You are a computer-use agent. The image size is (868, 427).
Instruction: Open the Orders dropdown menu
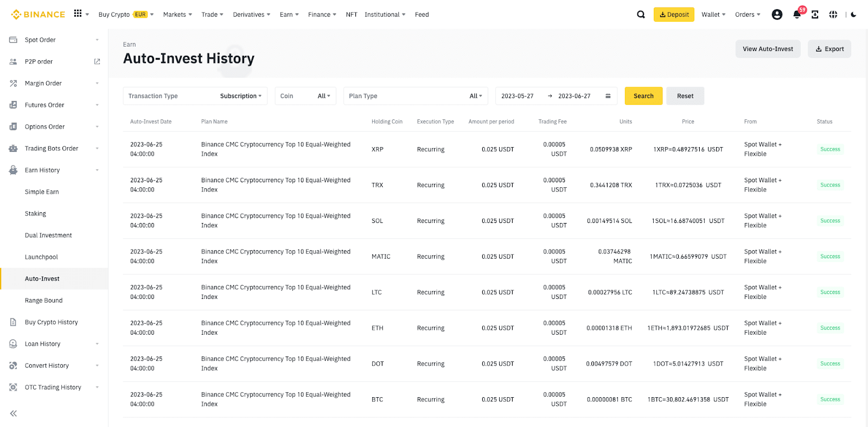748,15
